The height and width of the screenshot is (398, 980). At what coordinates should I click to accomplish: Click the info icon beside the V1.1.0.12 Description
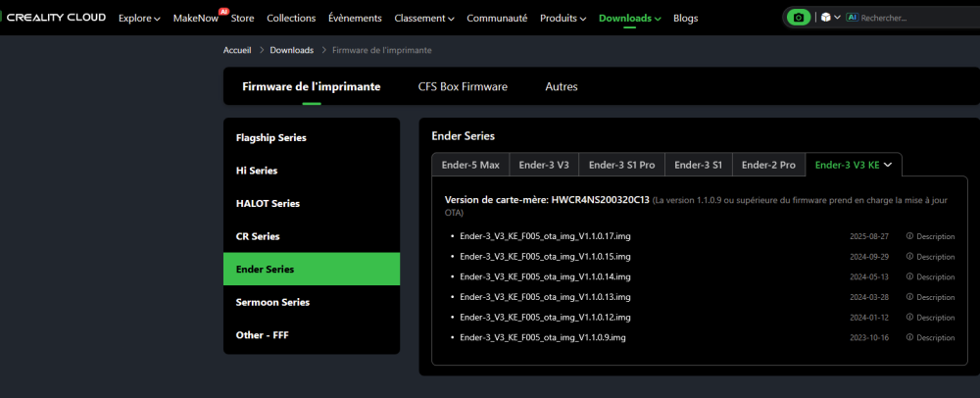coord(910,317)
